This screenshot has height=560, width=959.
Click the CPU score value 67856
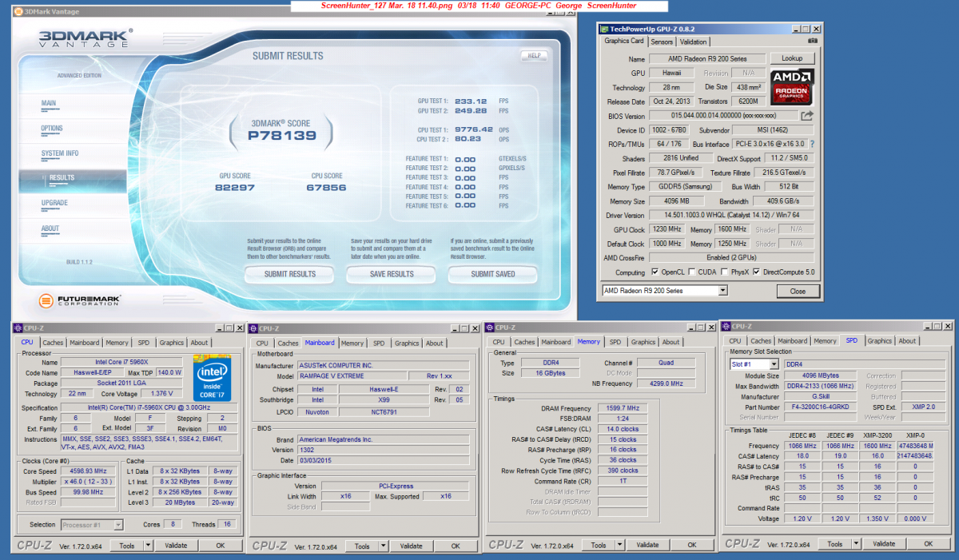coord(326,188)
